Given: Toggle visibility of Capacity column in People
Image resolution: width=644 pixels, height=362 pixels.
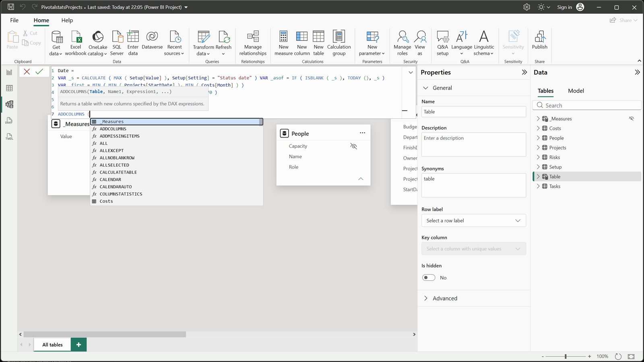Looking at the screenshot, I should point(353,146).
